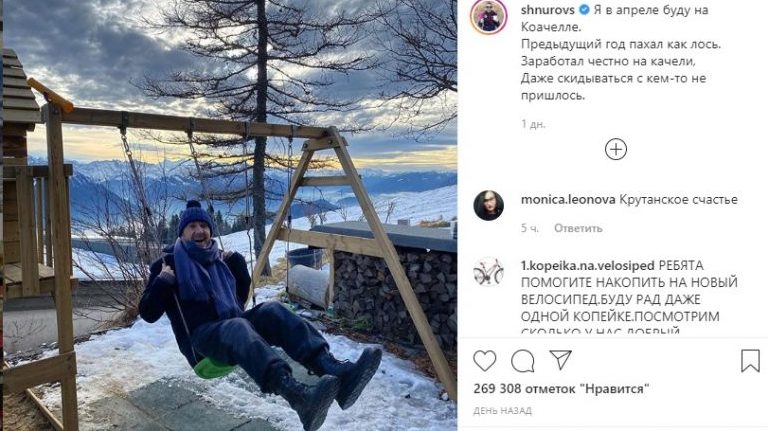The height and width of the screenshot is (431, 768).
Task: Click the caption text about Коачелле
Action: (x=621, y=53)
